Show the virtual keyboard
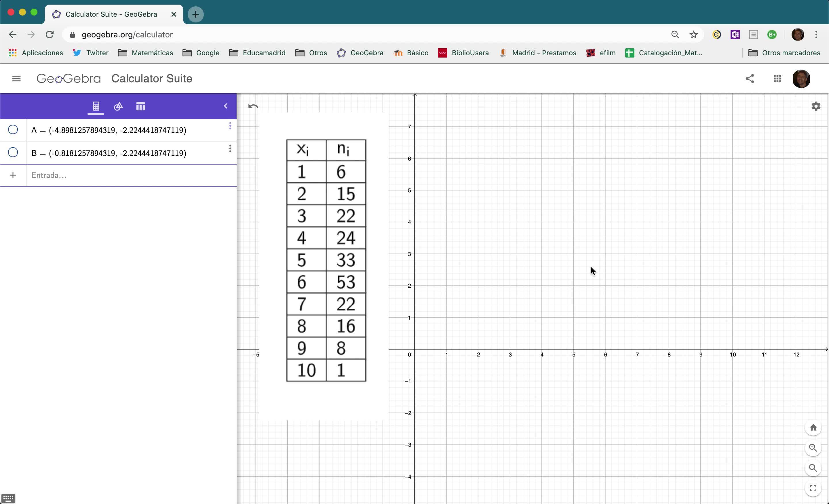The width and height of the screenshot is (829, 504). coord(8,498)
